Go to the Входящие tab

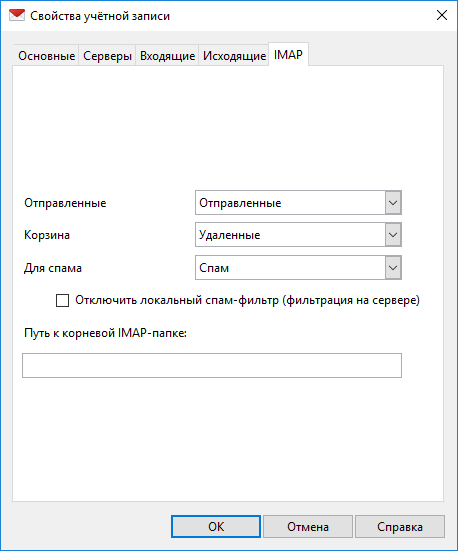(167, 56)
